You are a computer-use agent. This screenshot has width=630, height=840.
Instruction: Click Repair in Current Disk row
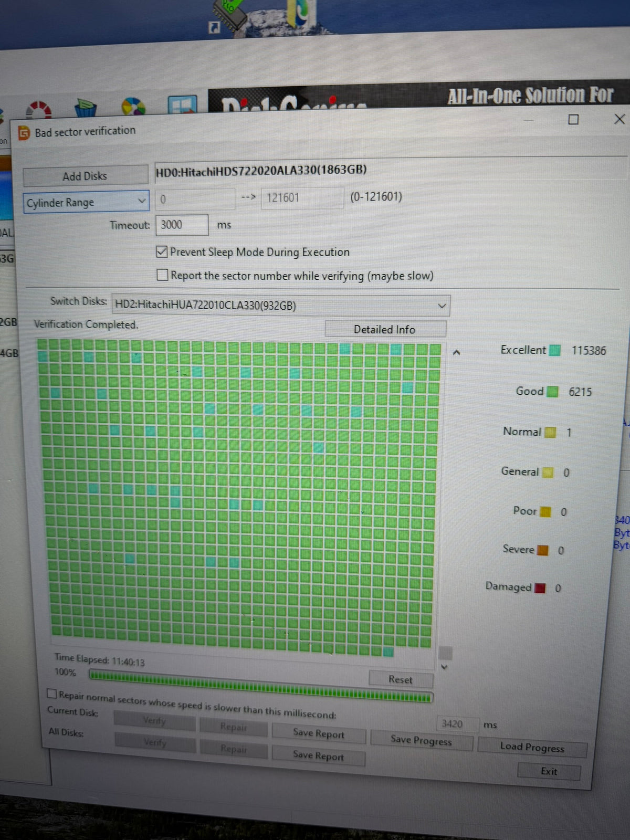tap(234, 727)
